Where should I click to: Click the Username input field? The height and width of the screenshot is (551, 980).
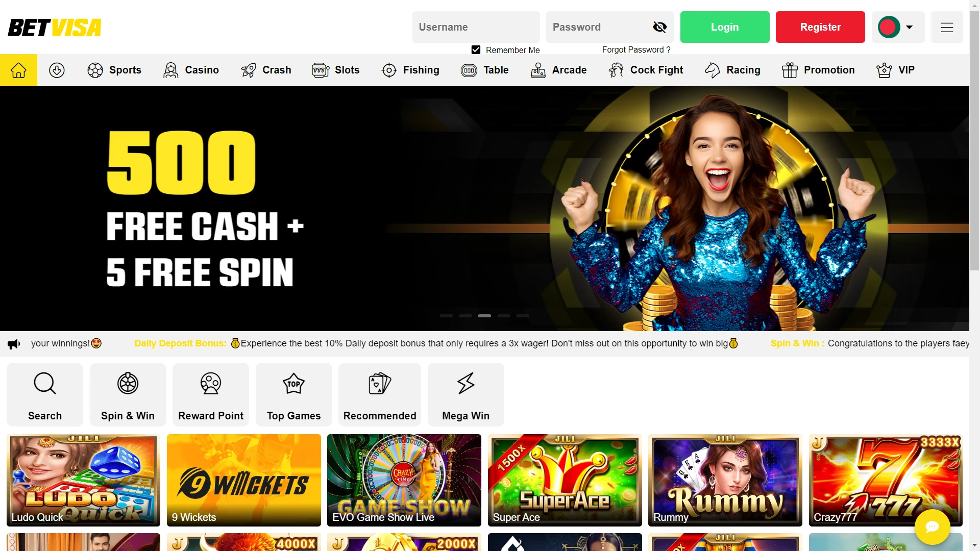tap(476, 27)
